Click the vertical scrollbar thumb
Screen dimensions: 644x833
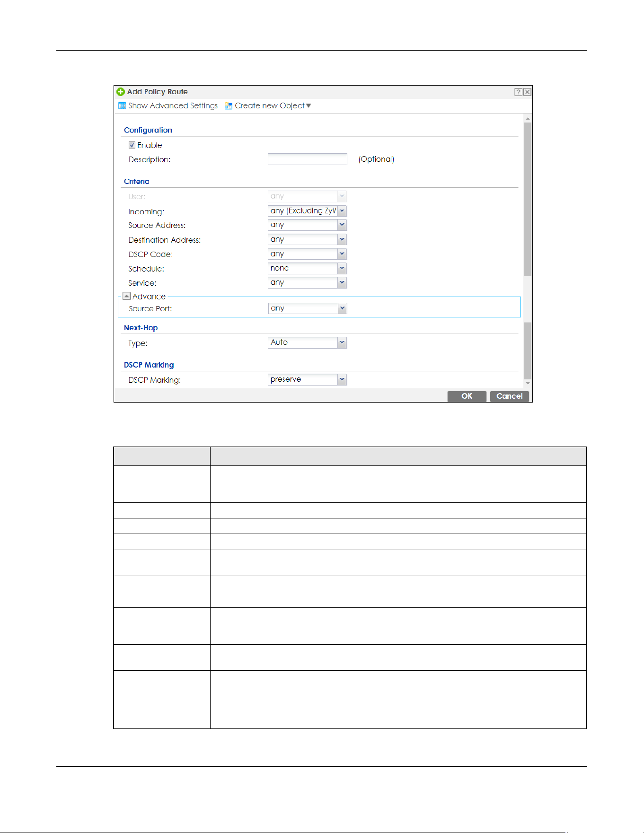point(528,199)
